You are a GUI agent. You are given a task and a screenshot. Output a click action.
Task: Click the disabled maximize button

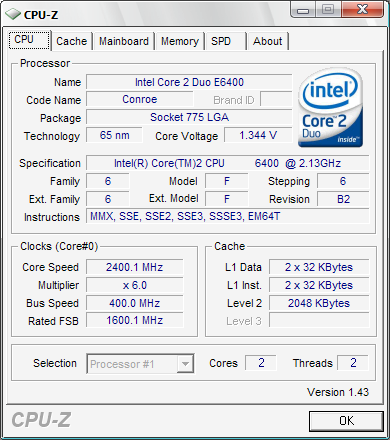[328, 10]
